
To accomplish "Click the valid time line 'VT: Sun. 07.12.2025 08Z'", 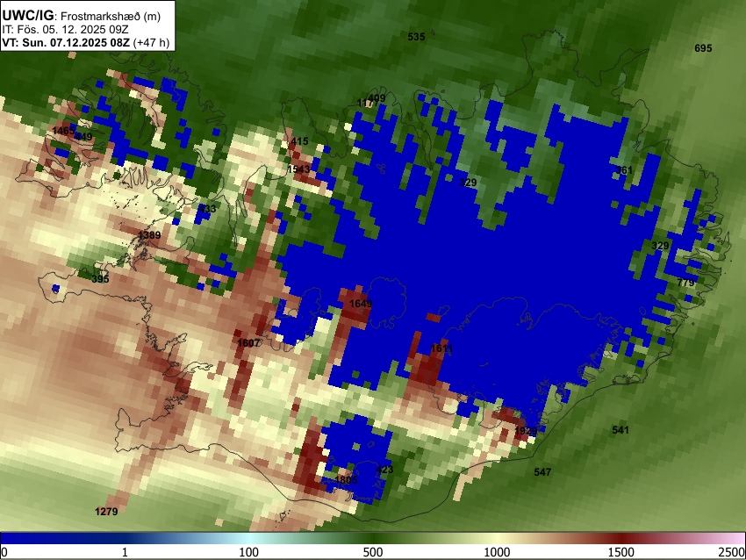I will pyautogui.click(x=66, y=42).
